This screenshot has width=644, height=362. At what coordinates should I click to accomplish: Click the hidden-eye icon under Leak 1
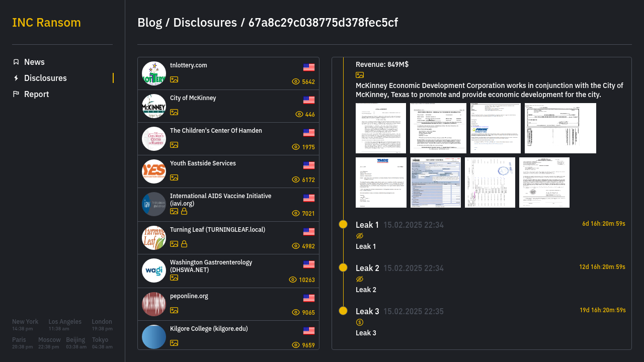(360, 236)
